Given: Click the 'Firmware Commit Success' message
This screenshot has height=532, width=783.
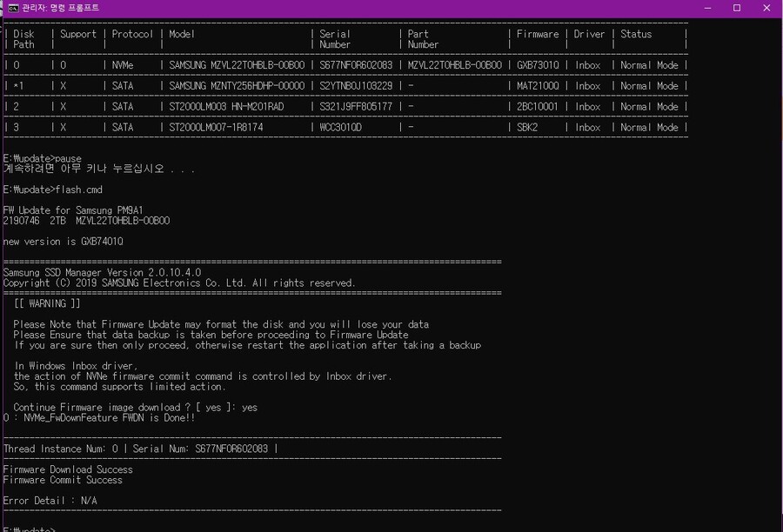Looking at the screenshot, I should pos(63,480).
